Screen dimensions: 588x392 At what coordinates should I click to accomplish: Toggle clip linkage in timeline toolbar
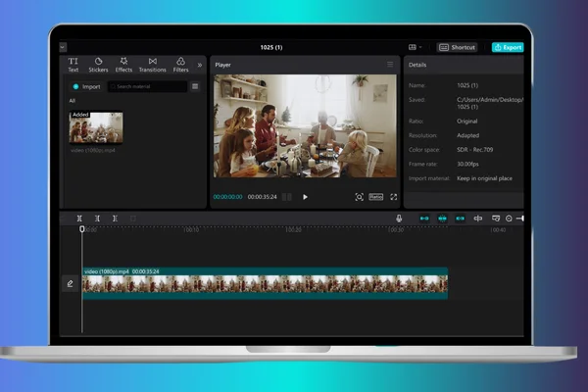[x=461, y=219]
